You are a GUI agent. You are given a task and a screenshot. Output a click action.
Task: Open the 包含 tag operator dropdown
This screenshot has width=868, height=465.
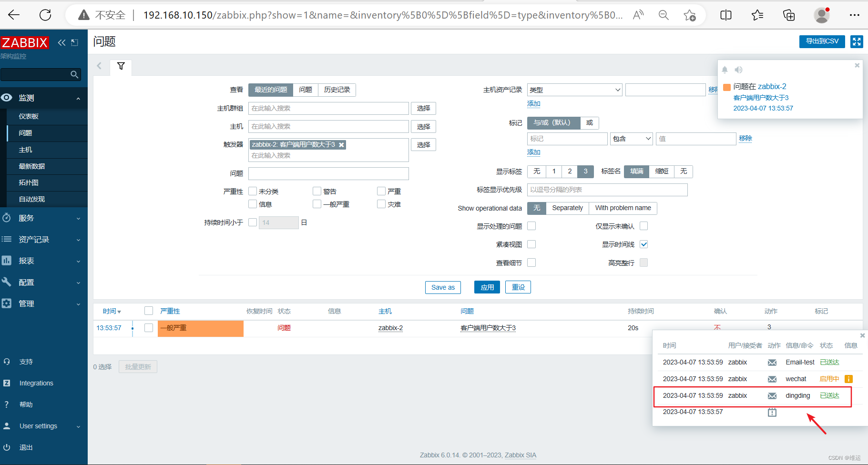click(x=632, y=139)
